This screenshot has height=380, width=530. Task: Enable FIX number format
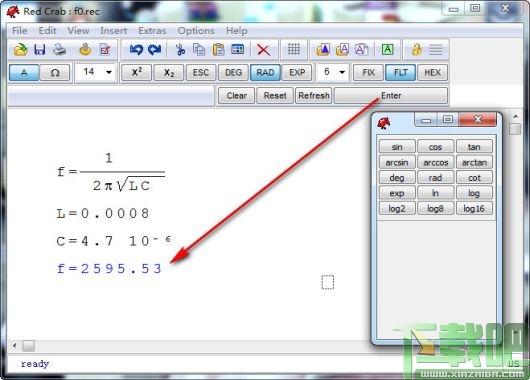click(368, 72)
